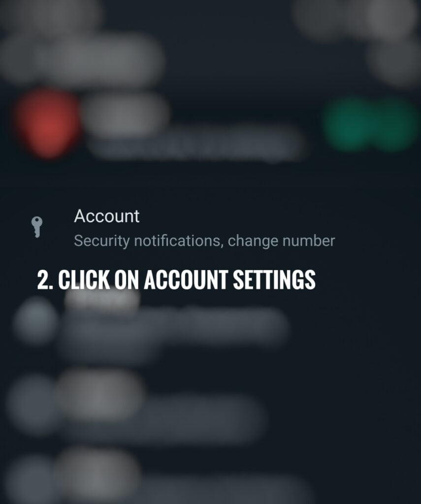Screen dimensions: 421x504
Task: Expand the right blurred green icon
Action: click(396, 124)
